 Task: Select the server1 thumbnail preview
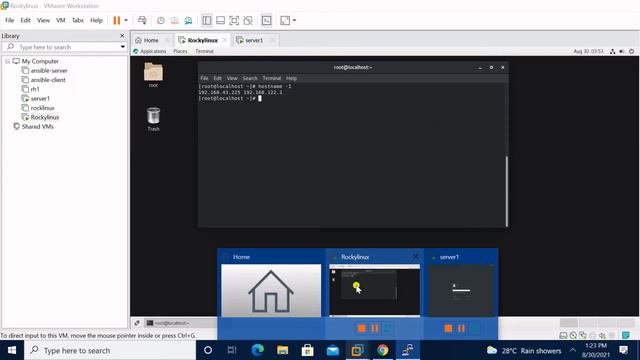coord(461,290)
